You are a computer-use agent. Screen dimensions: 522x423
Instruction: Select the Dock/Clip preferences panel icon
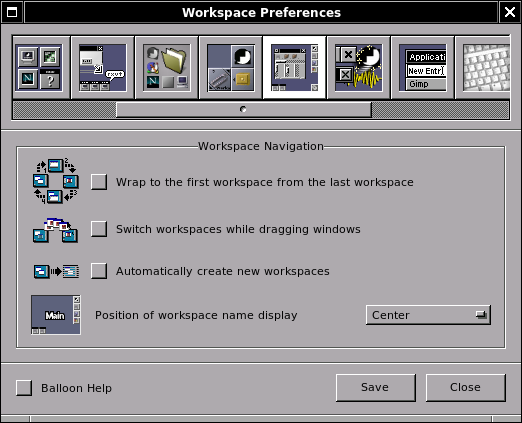coord(231,68)
